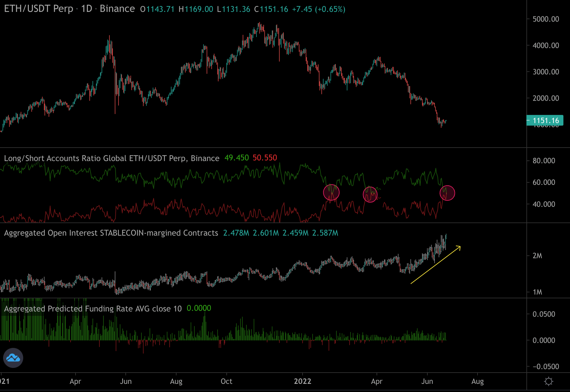Select the yellow trend arrow drawing
570x392 pixels.
click(x=435, y=265)
